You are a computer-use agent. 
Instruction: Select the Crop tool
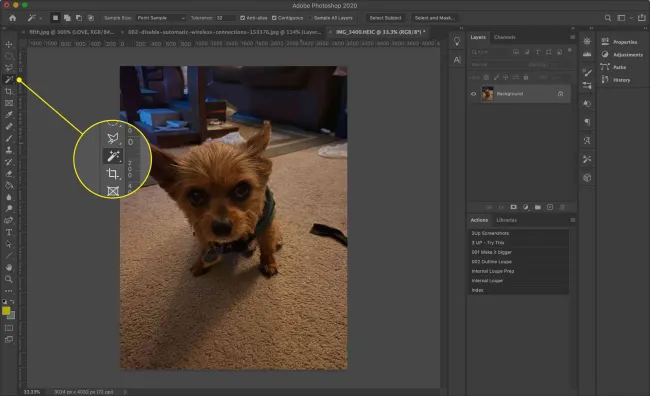coord(9,91)
